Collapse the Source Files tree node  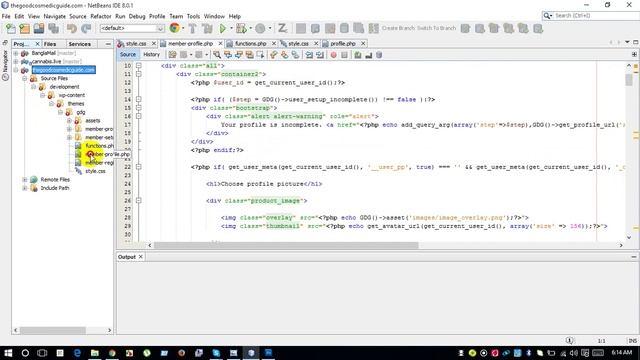click(x=24, y=78)
